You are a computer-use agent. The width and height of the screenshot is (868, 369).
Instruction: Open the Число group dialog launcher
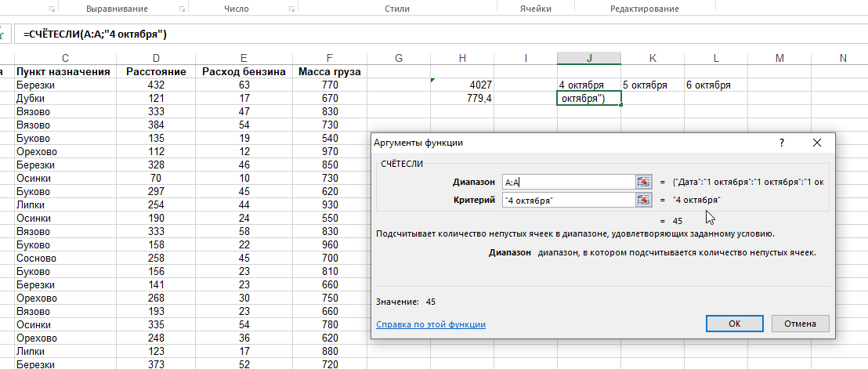tap(291, 9)
